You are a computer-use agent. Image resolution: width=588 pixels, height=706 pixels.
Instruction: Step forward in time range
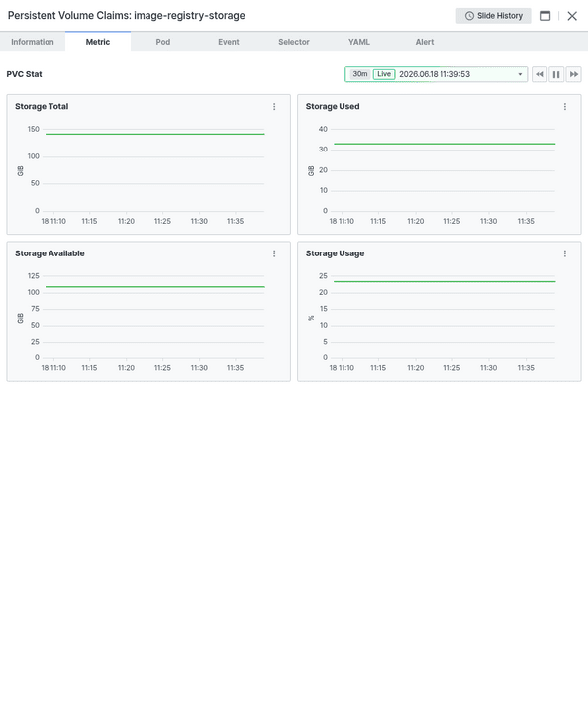click(573, 74)
